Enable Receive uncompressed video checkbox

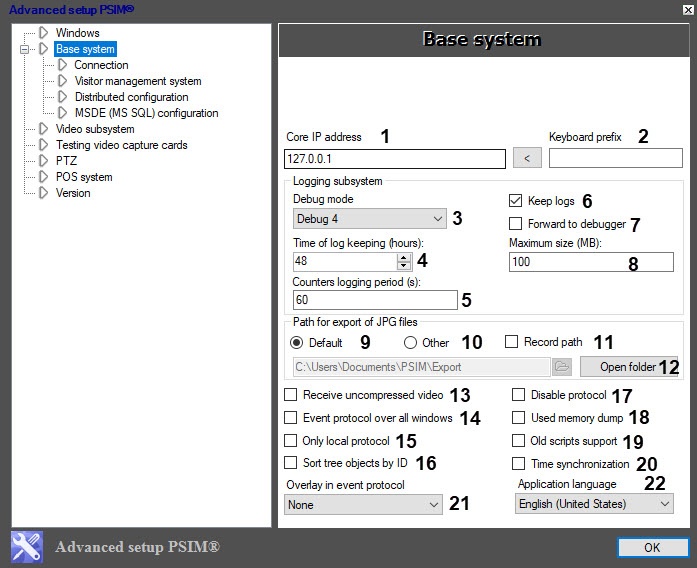[x=290, y=395]
